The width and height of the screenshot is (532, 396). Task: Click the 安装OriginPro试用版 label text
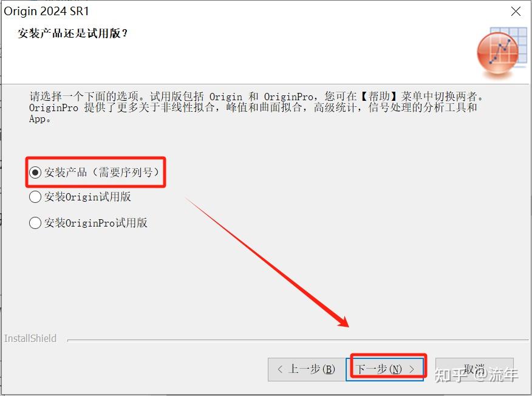coord(96,223)
